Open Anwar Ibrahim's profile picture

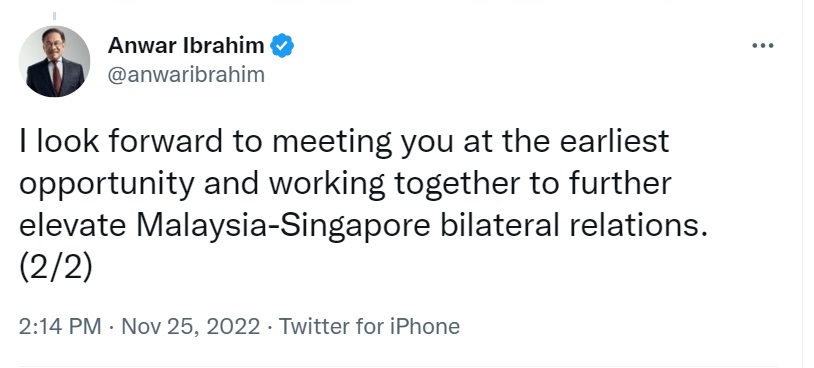pyautogui.click(x=55, y=61)
